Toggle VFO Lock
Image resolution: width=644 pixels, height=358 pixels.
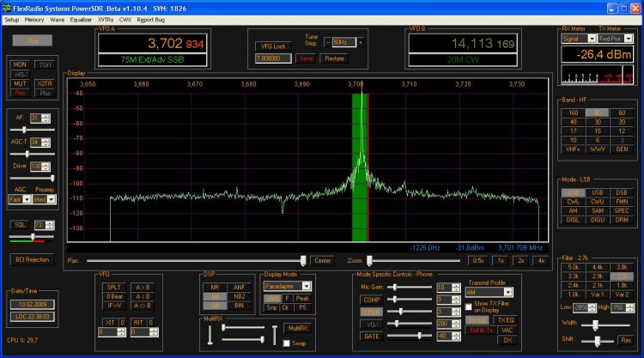click(273, 46)
